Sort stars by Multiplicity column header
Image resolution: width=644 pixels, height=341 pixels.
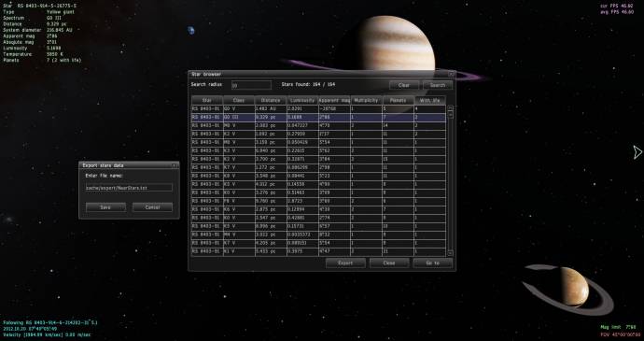tap(367, 100)
